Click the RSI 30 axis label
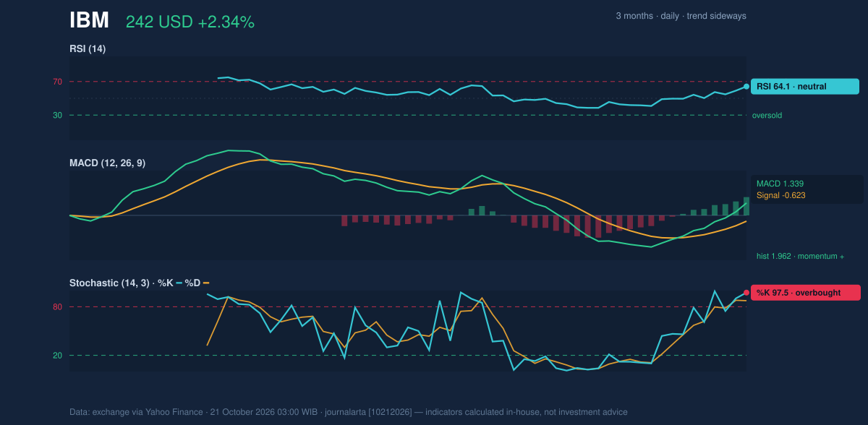This screenshot has height=425, width=868. [x=57, y=115]
